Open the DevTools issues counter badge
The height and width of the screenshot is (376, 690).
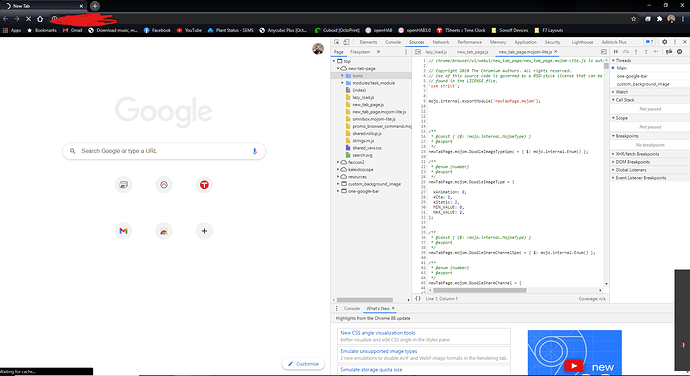[650, 42]
